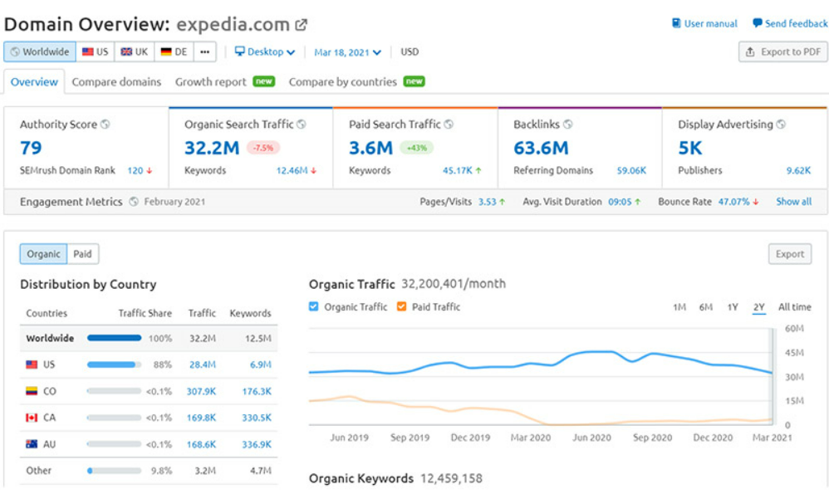This screenshot has height=504, width=829.
Task: Click the German flag in top bar
Action: [166, 51]
